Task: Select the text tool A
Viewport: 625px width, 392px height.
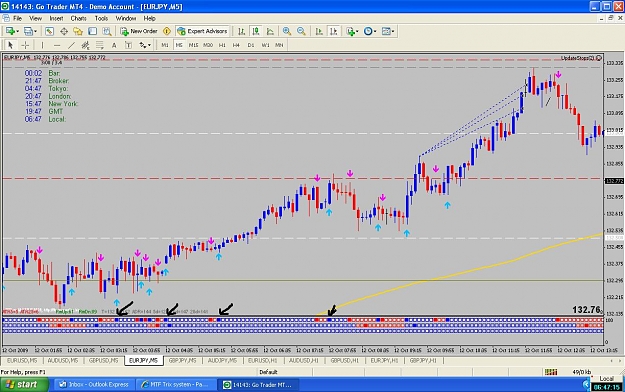Action: [x=114, y=45]
